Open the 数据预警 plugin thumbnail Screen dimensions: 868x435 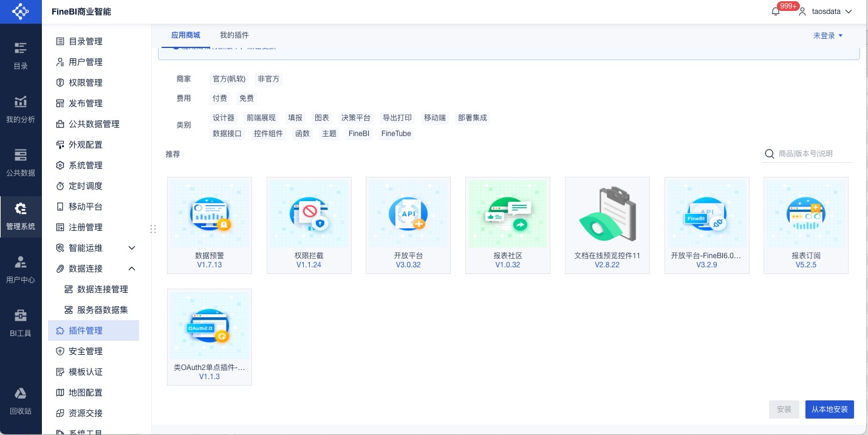209,214
